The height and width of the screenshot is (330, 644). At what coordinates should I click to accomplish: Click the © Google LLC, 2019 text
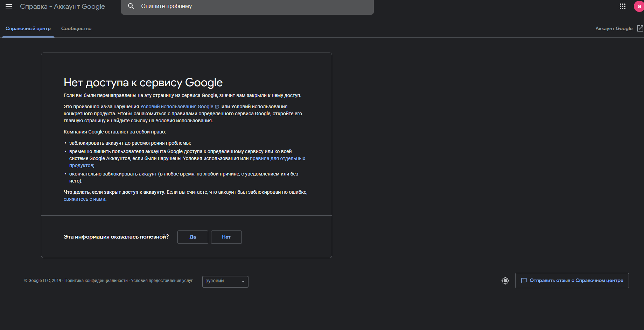(43, 281)
